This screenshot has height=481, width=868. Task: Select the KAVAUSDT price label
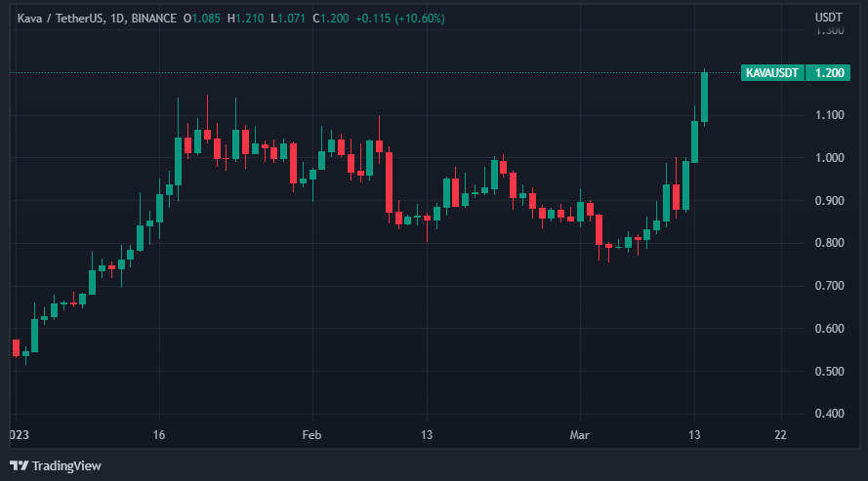tap(772, 73)
